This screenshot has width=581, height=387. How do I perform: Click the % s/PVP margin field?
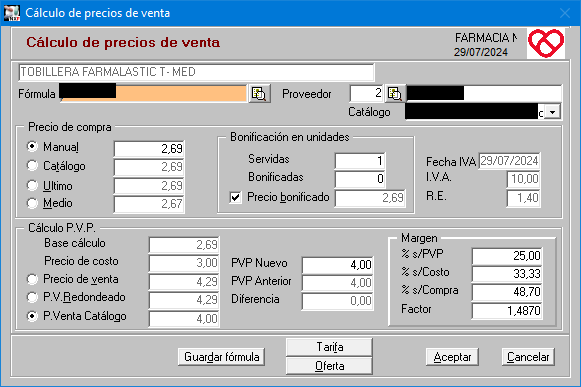507,256
